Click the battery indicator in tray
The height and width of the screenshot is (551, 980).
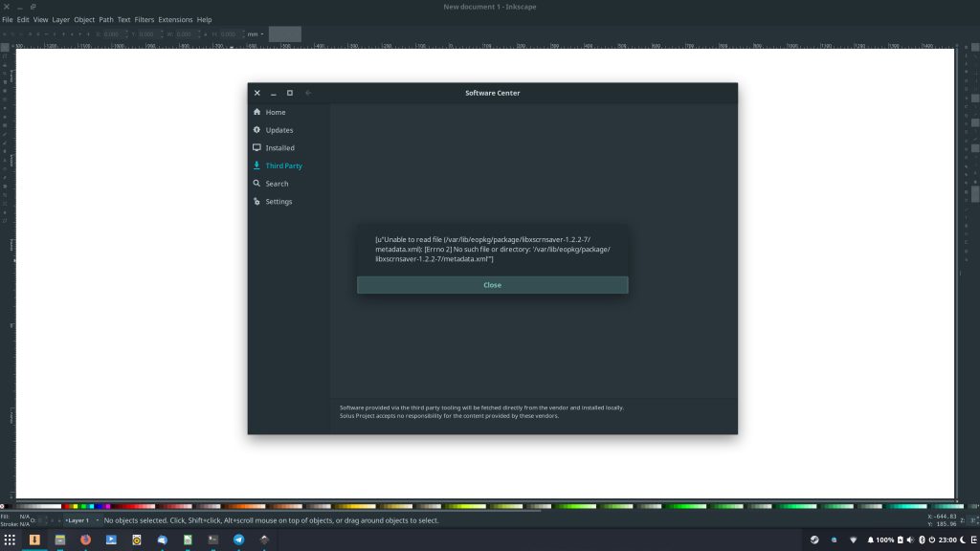click(x=900, y=540)
